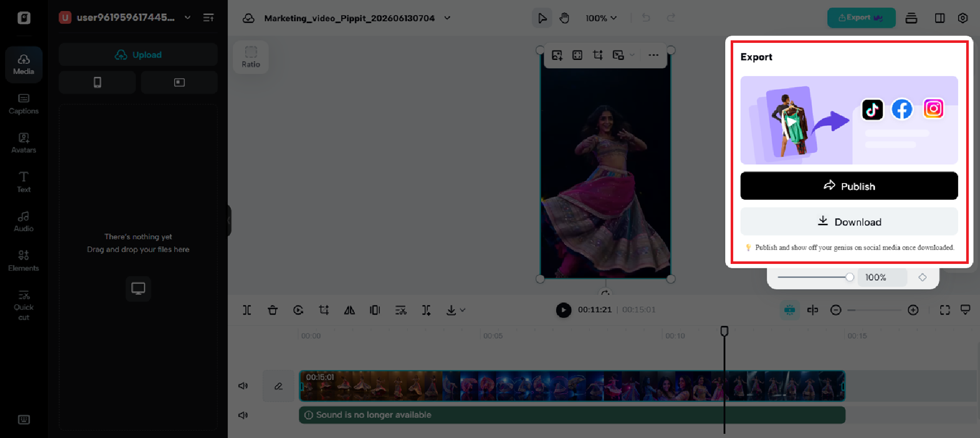
Task: Open the more options ellipsis menu
Action: (x=654, y=55)
